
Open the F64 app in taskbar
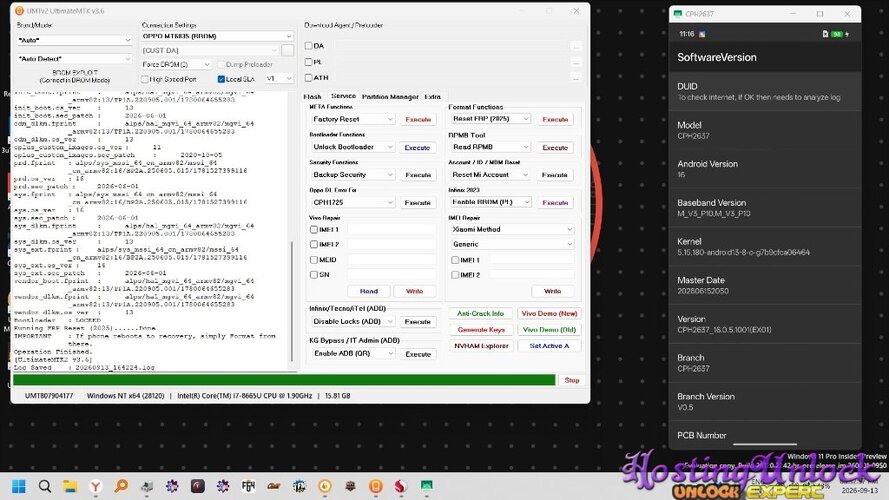click(x=248, y=486)
